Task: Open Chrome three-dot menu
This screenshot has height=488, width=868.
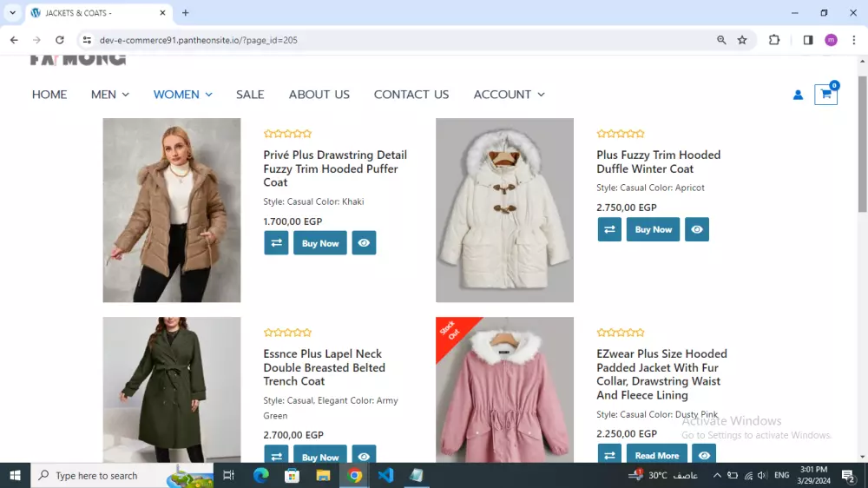Action: point(854,40)
